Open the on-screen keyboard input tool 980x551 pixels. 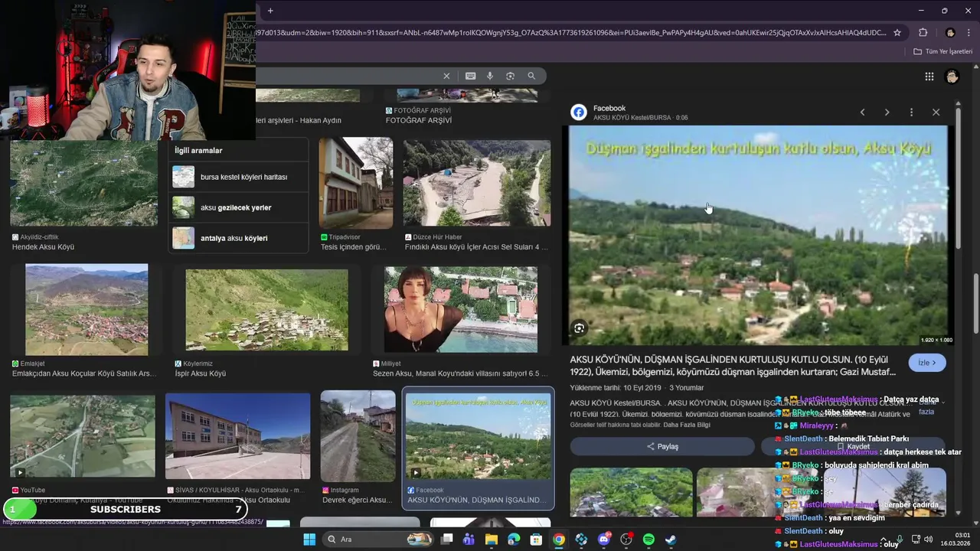click(470, 76)
